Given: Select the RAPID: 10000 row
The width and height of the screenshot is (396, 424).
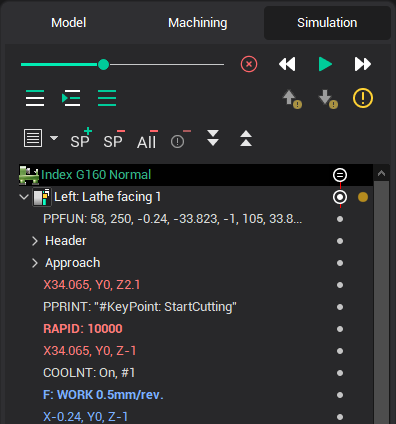Looking at the screenshot, I should pyautogui.click(x=196, y=329).
